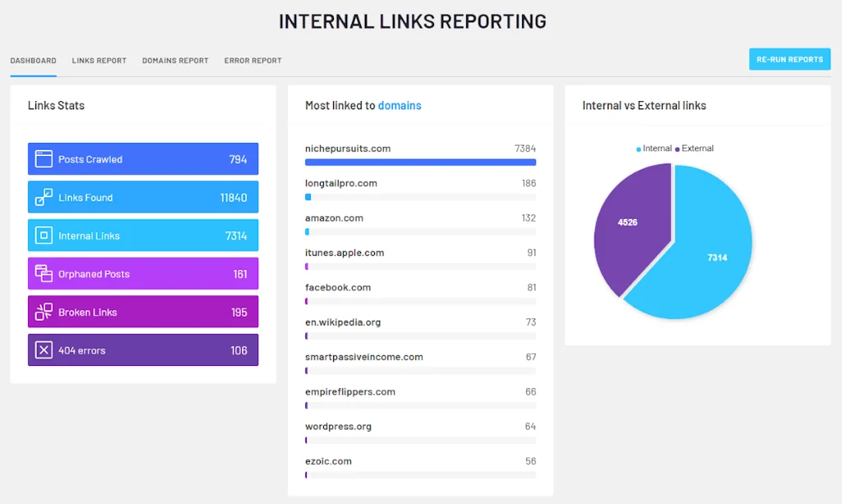Click the 404 errors X icon

coord(44,349)
